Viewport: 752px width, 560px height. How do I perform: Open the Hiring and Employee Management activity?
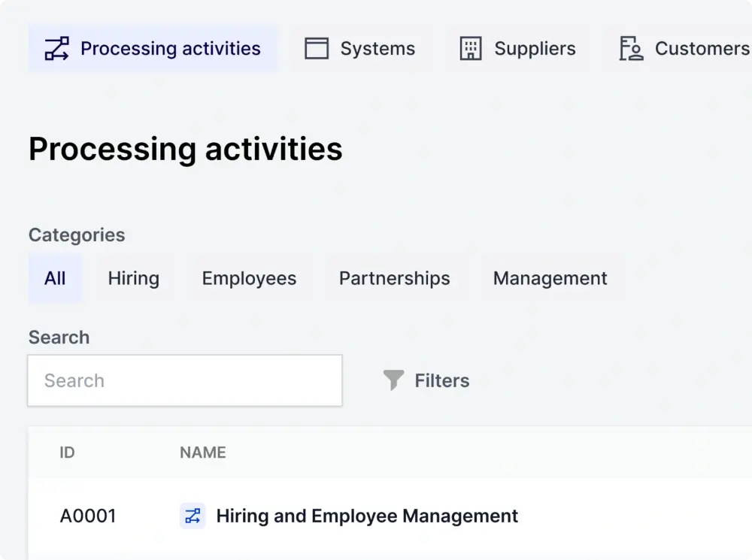(367, 516)
